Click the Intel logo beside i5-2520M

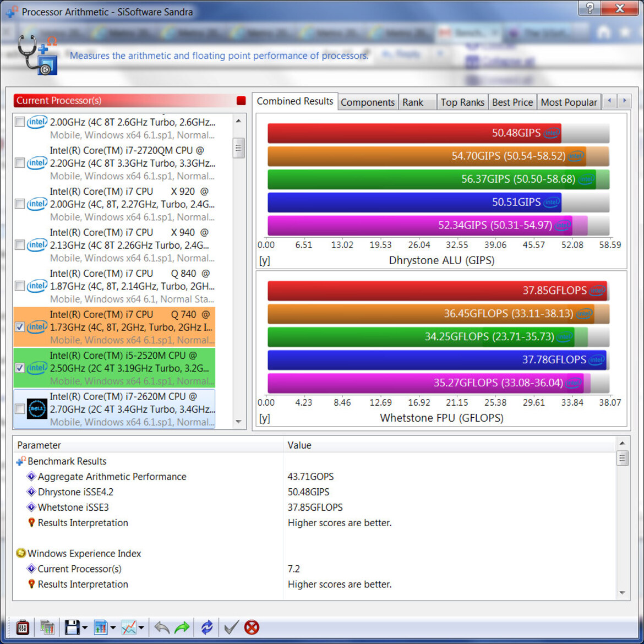pyautogui.click(x=37, y=368)
